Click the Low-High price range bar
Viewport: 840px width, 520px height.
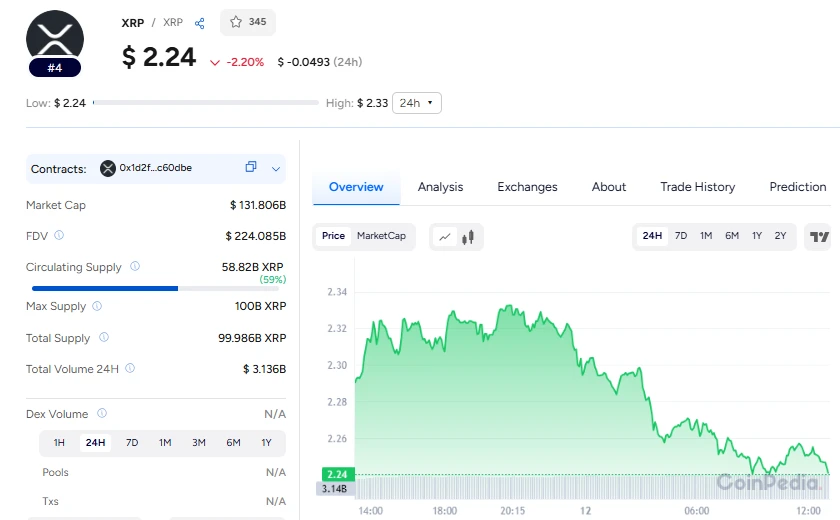point(206,102)
